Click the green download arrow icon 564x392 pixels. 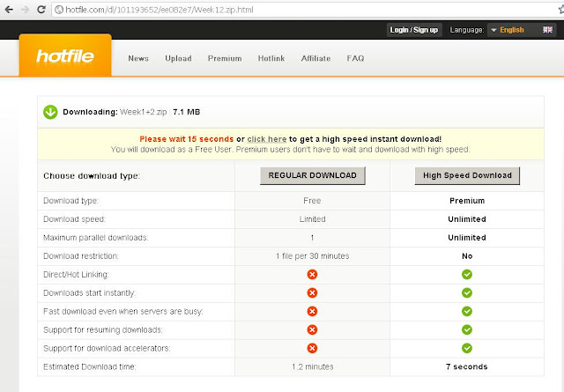tap(50, 112)
